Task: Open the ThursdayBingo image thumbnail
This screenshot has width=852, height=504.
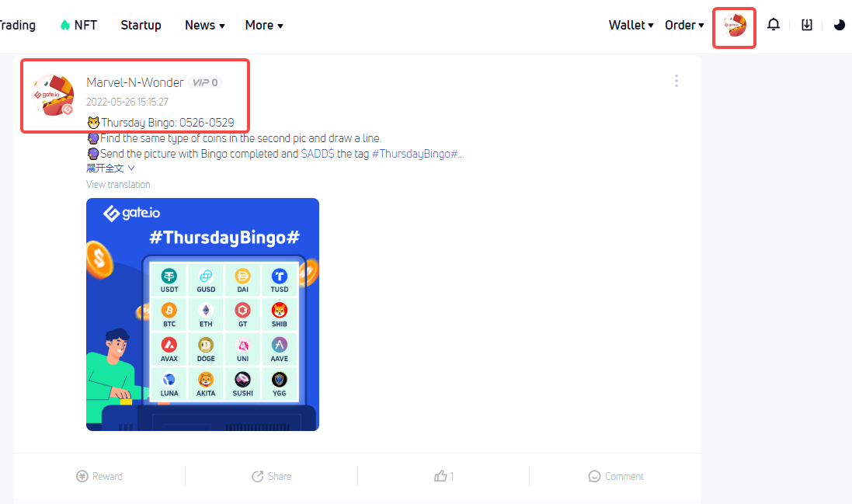Action: click(x=203, y=315)
